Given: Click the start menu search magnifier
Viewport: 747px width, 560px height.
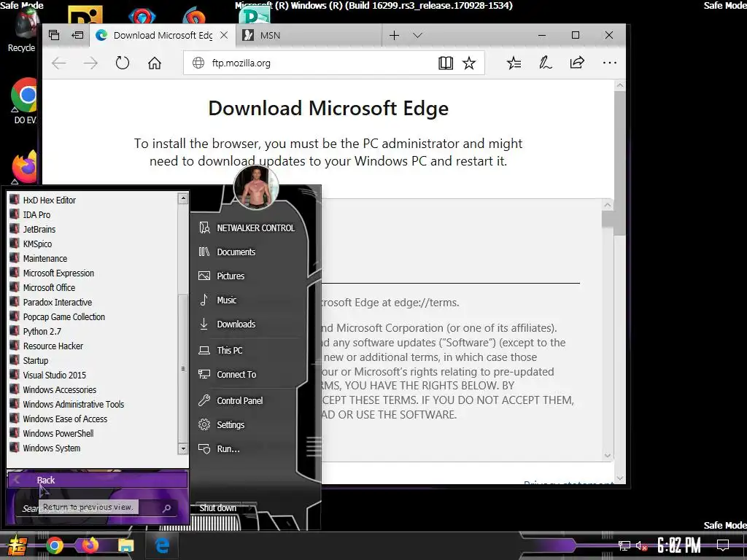Looking at the screenshot, I should (x=167, y=508).
